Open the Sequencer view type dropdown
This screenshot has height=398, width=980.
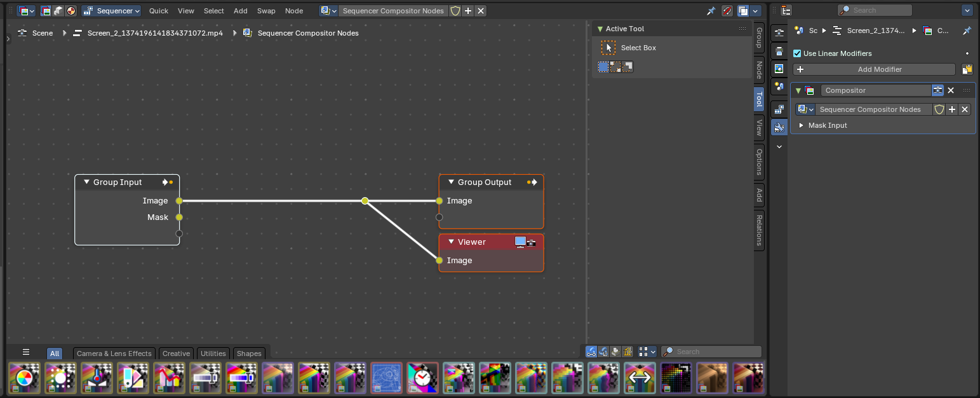coord(111,11)
